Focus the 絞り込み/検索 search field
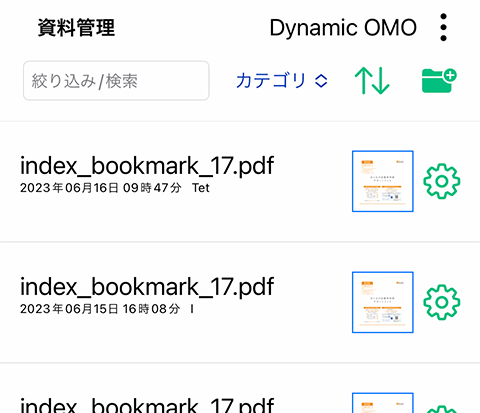The height and width of the screenshot is (413, 480). click(x=116, y=81)
